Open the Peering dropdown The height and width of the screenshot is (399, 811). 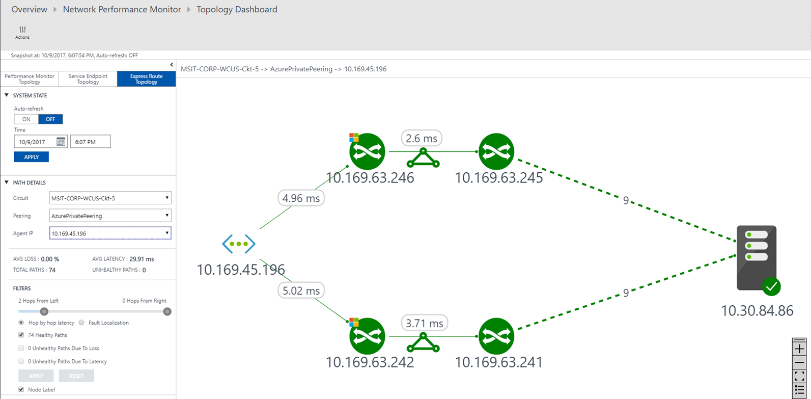tap(110, 216)
